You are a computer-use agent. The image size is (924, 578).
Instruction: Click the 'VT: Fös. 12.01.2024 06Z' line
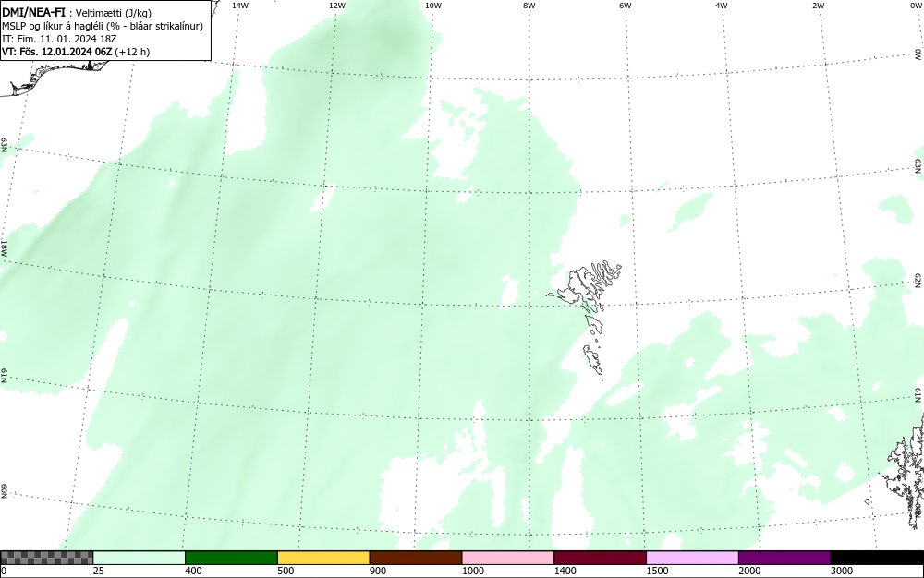[x=76, y=52]
